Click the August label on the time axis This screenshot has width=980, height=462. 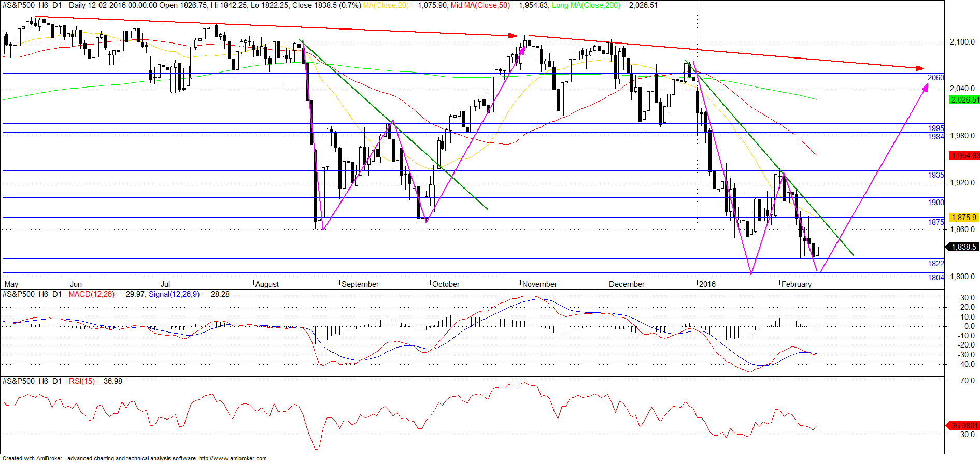[x=267, y=284]
